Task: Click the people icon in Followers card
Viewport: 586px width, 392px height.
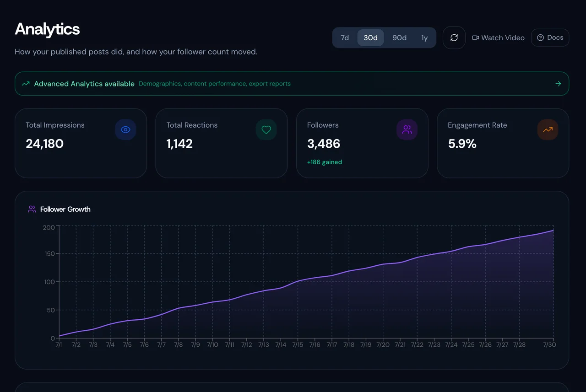Action: (x=407, y=130)
